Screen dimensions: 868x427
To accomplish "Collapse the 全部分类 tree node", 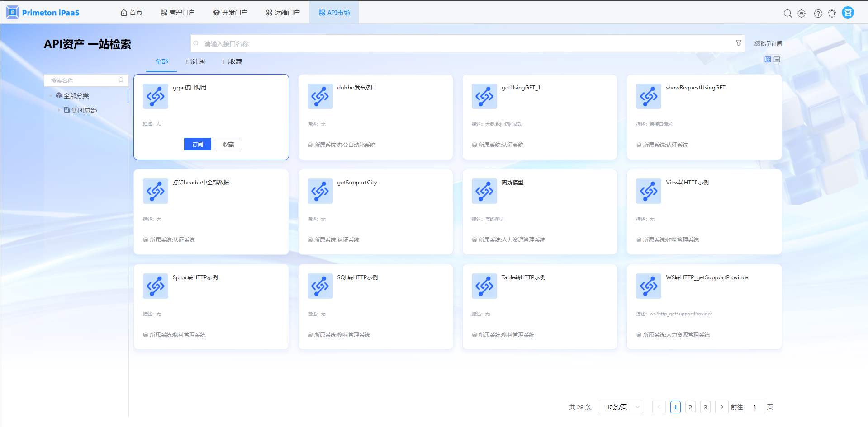I will (51, 96).
